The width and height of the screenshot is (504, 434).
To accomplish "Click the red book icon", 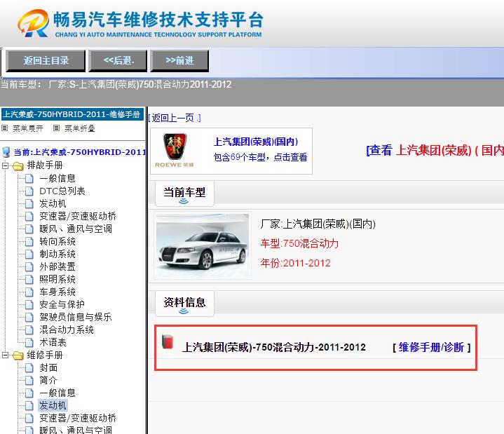I will pos(167,342).
